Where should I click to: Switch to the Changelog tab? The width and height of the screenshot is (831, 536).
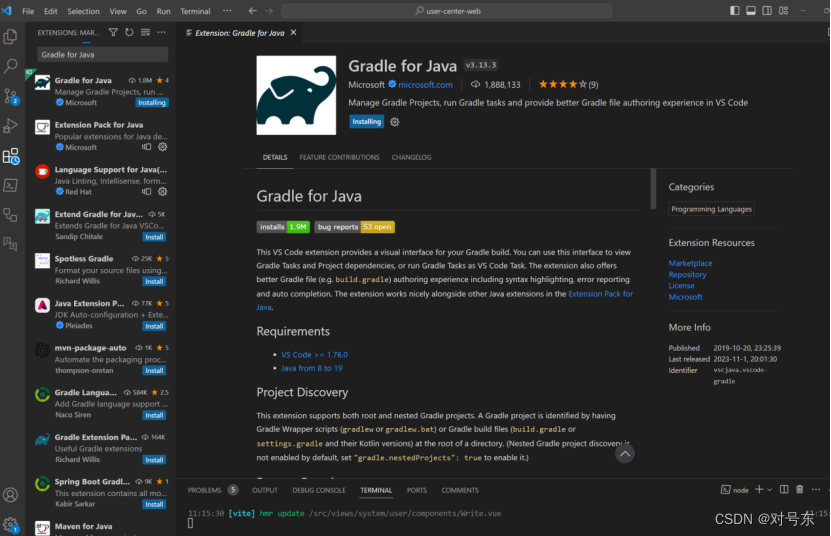(411, 157)
